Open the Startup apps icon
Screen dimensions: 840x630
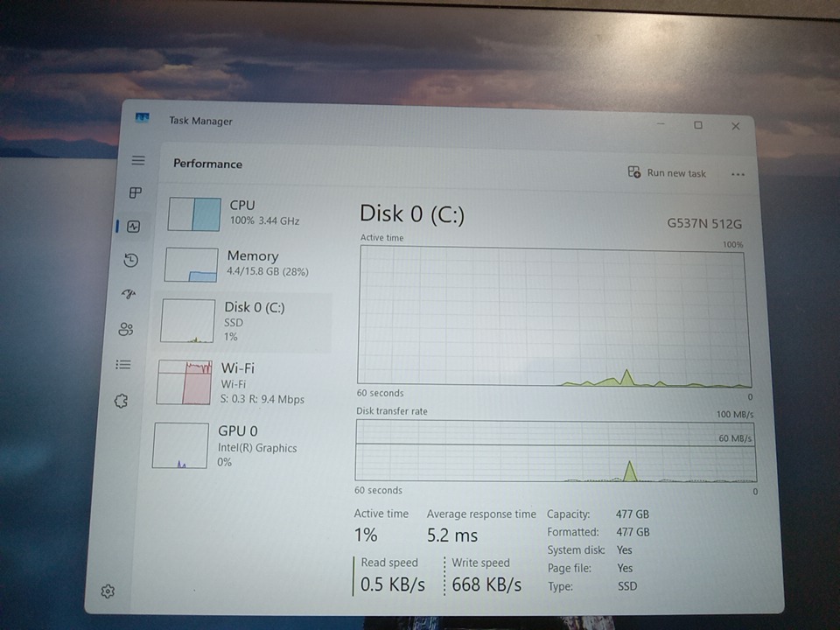tap(129, 294)
